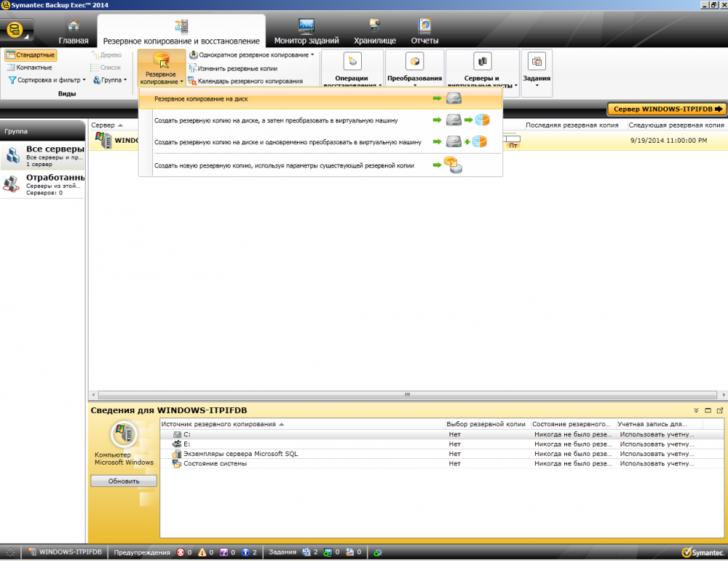The width and height of the screenshot is (728, 561).
Task: Choose backup to disk and simultaneously convert
Action: click(320, 142)
